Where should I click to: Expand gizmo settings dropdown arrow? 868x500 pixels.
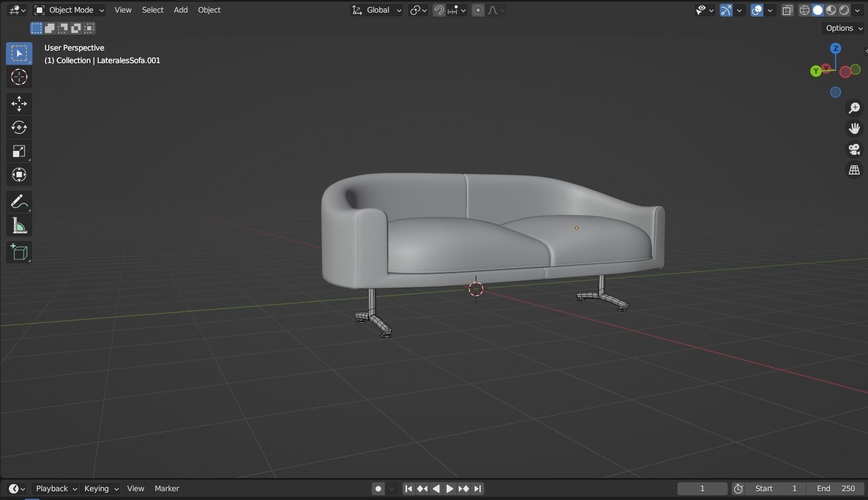tap(740, 10)
